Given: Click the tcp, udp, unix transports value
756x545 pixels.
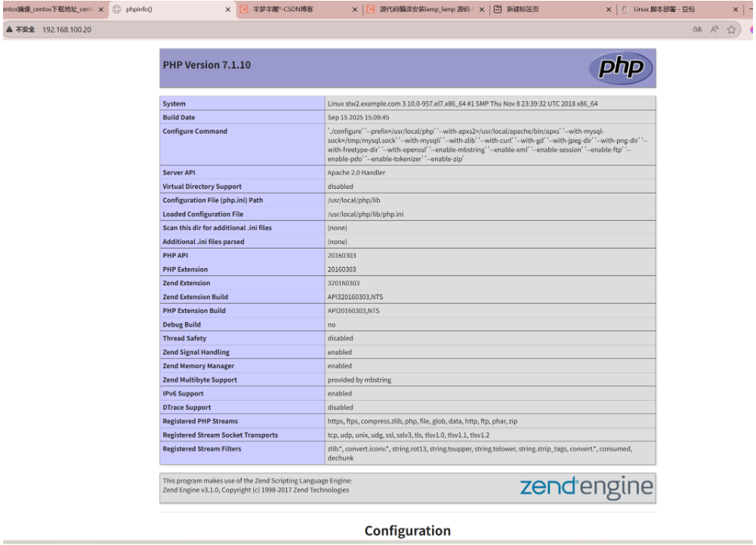Looking at the screenshot, I should pyautogui.click(x=409, y=435).
